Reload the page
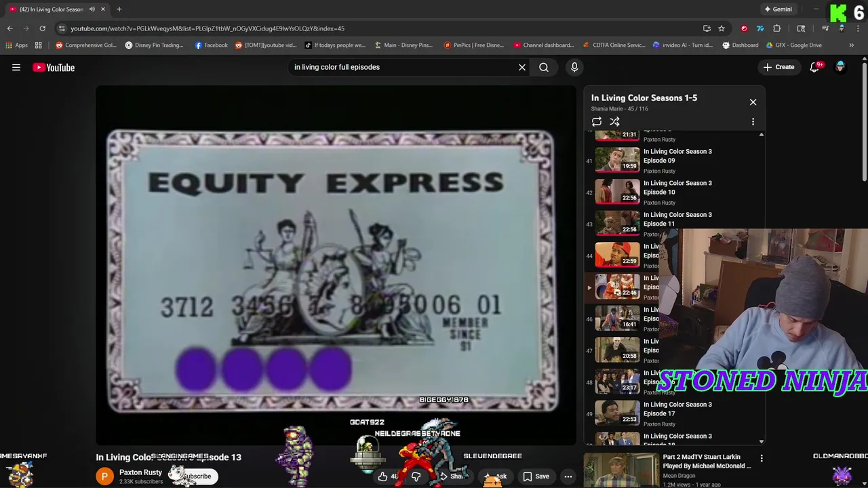This screenshot has width=868, height=488. click(x=42, y=28)
